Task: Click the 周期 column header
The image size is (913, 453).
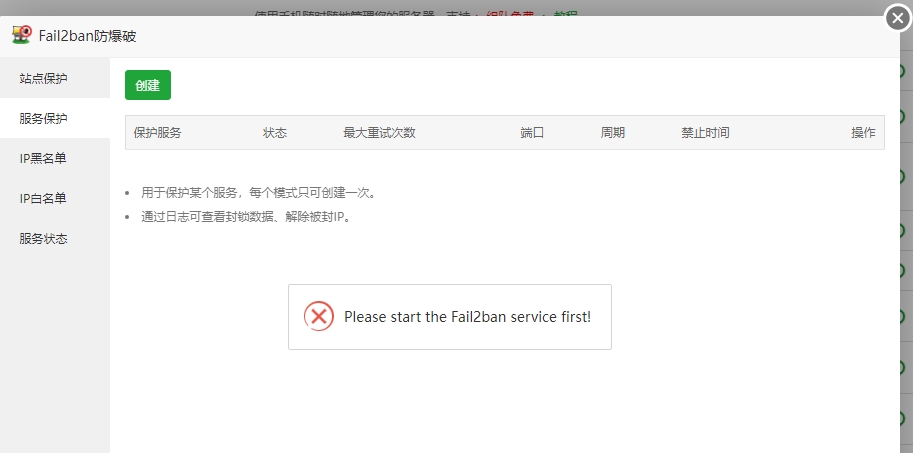Action: pos(613,133)
